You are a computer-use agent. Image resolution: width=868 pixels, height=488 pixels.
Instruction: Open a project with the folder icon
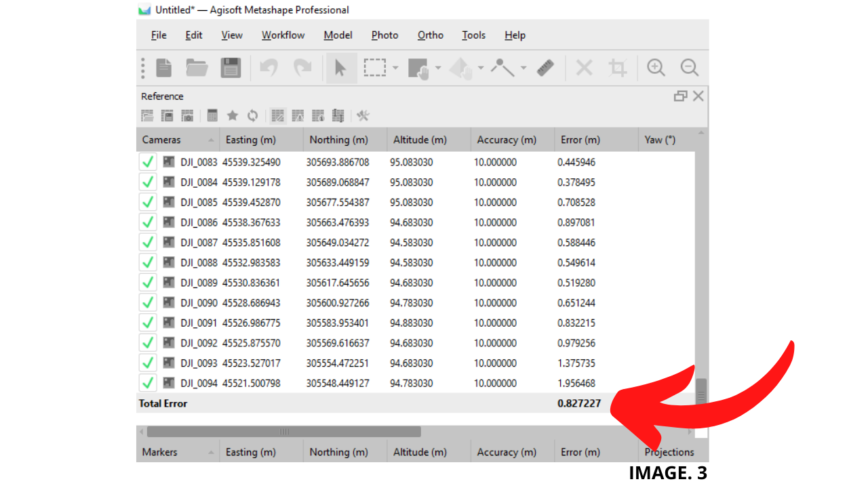pos(197,68)
